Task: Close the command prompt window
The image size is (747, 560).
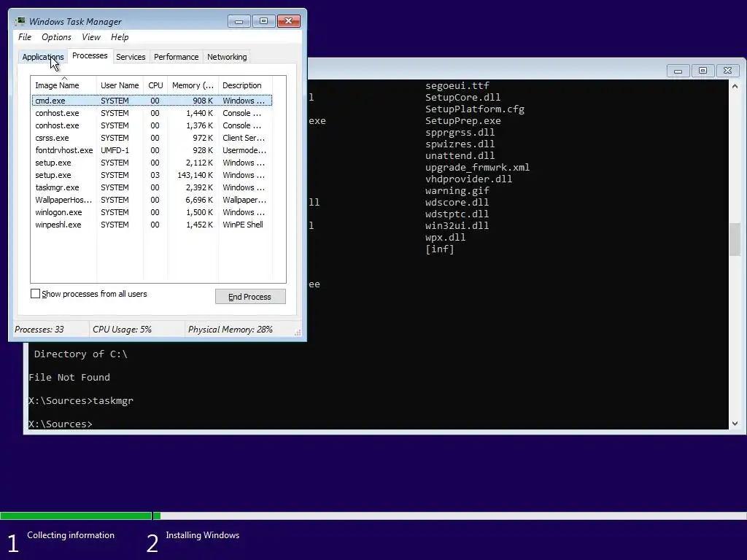Action: pos(727,71)
